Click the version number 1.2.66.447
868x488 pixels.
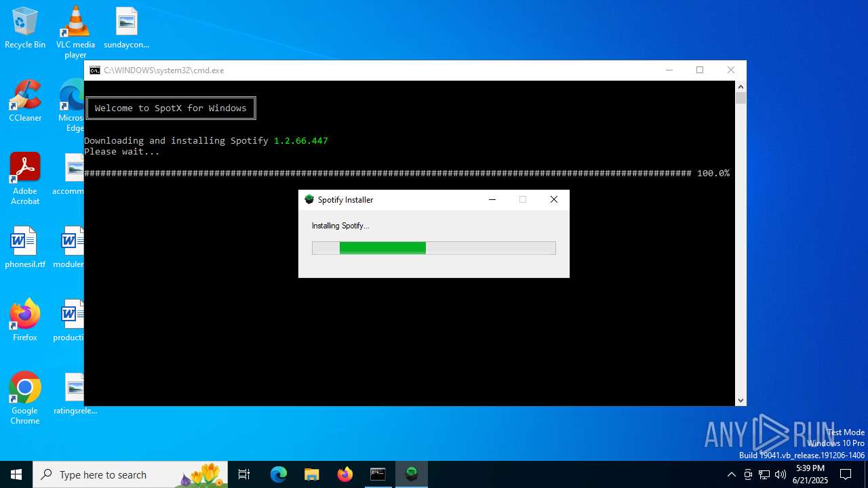pyautogui.click(x=301, y=141)
